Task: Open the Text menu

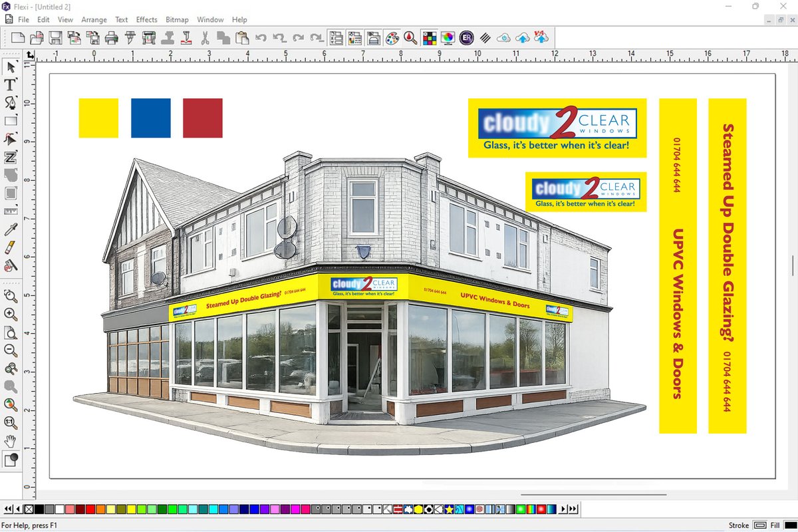Action: click(x=122, y=20)
